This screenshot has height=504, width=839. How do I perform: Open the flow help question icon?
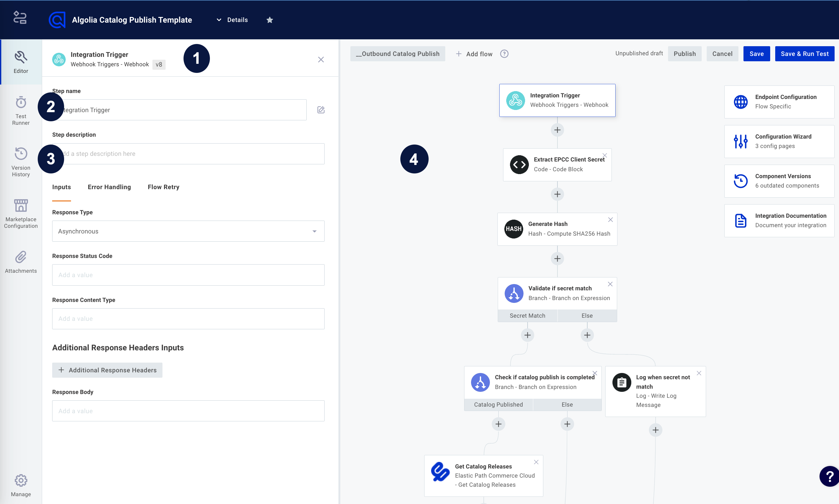click(504, 54)
